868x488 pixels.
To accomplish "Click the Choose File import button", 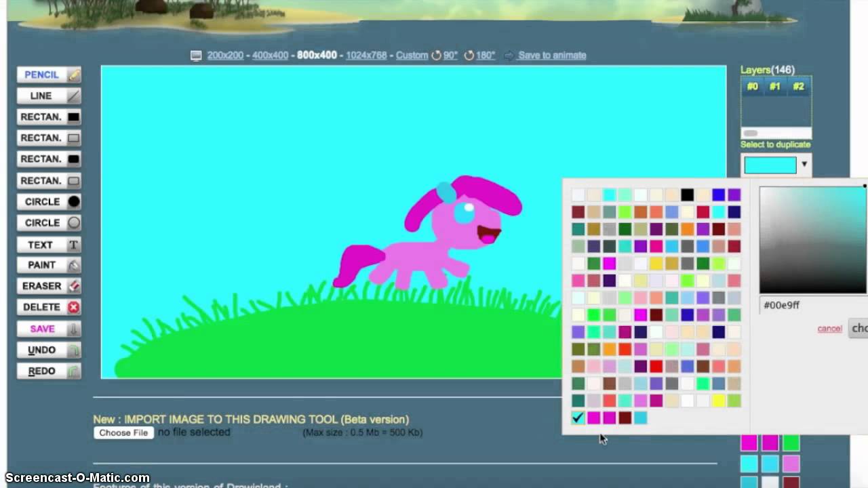I will tap(123, 432).
